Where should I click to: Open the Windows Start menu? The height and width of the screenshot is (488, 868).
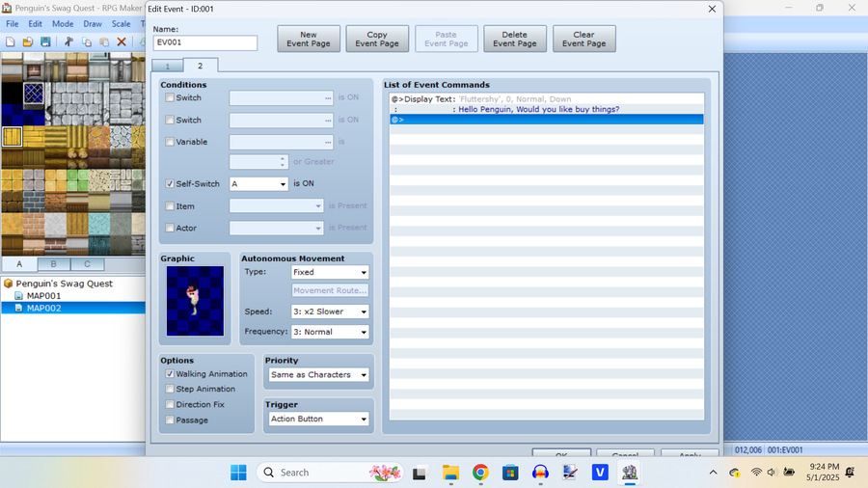(x=238, y=473)
